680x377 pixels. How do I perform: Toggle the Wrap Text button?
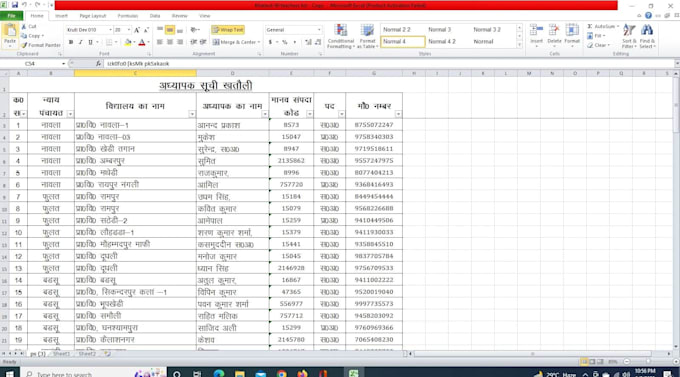pos(228,30)
